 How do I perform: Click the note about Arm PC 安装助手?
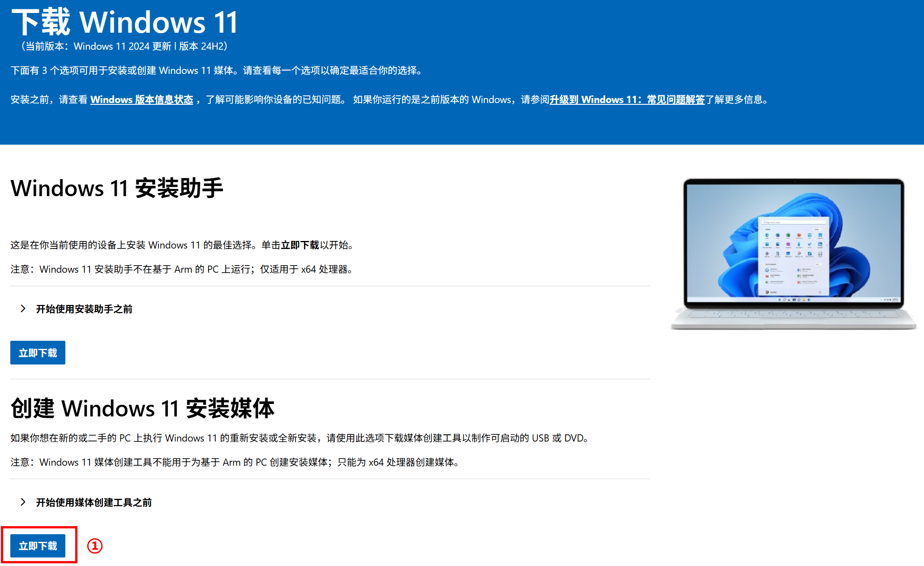point(182,269)
